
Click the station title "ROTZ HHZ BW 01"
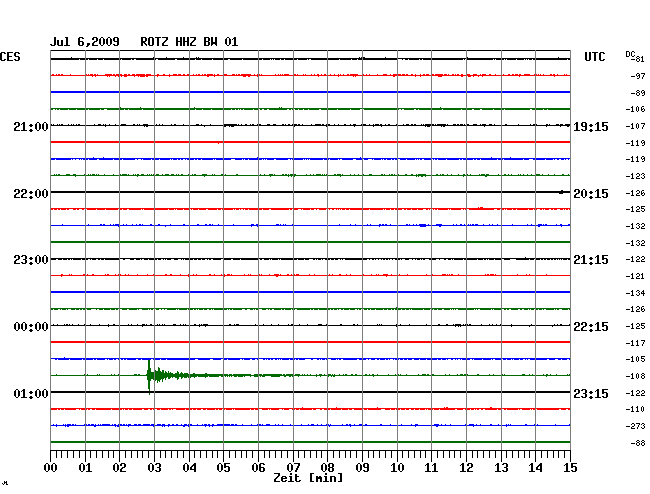pos(189,42)
